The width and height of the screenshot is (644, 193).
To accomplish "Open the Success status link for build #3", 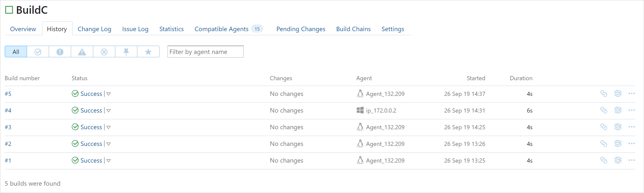I will (x=91, y=127).
